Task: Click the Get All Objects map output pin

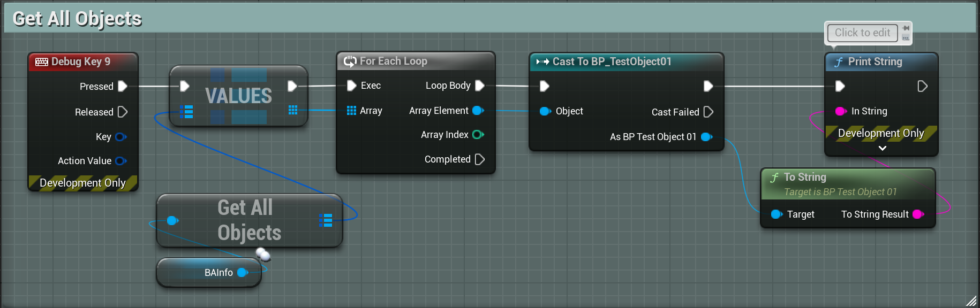Action: (326, 220)
